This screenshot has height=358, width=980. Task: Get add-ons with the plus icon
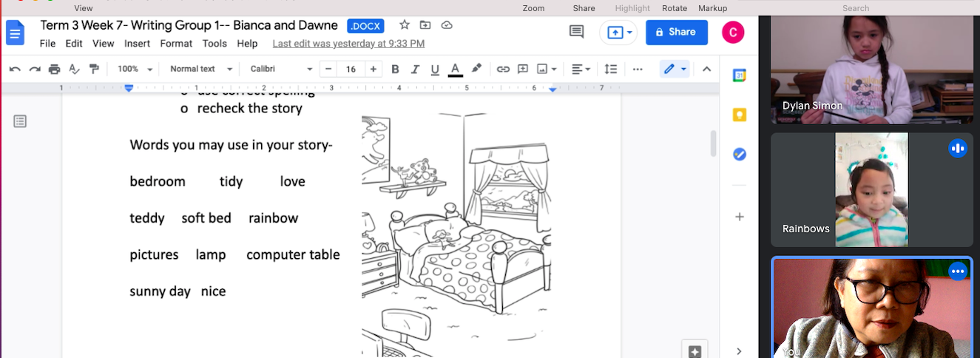point(740,217)
